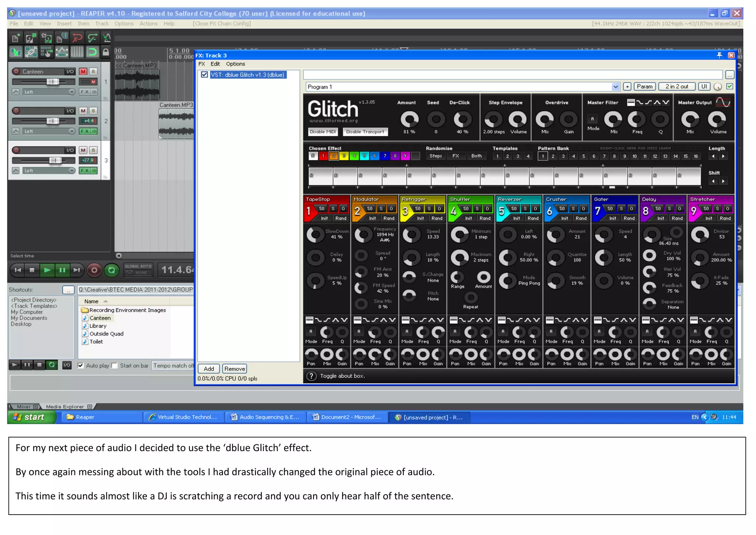Open the Actions menu in REAPER
The image size is (756, 535).
coord(148,24)
